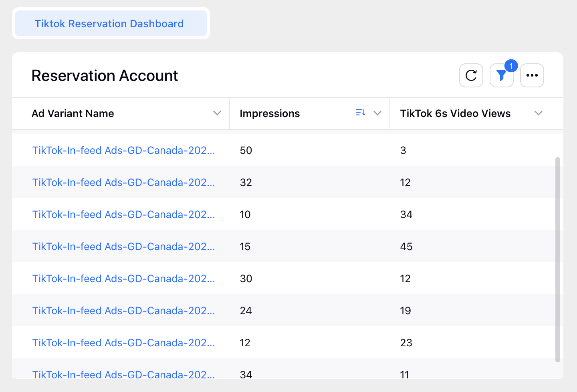The image size is (577, 392).
Task: Open the three-dot more options menu
Action: pyautogui.click(x=532, y=75)
